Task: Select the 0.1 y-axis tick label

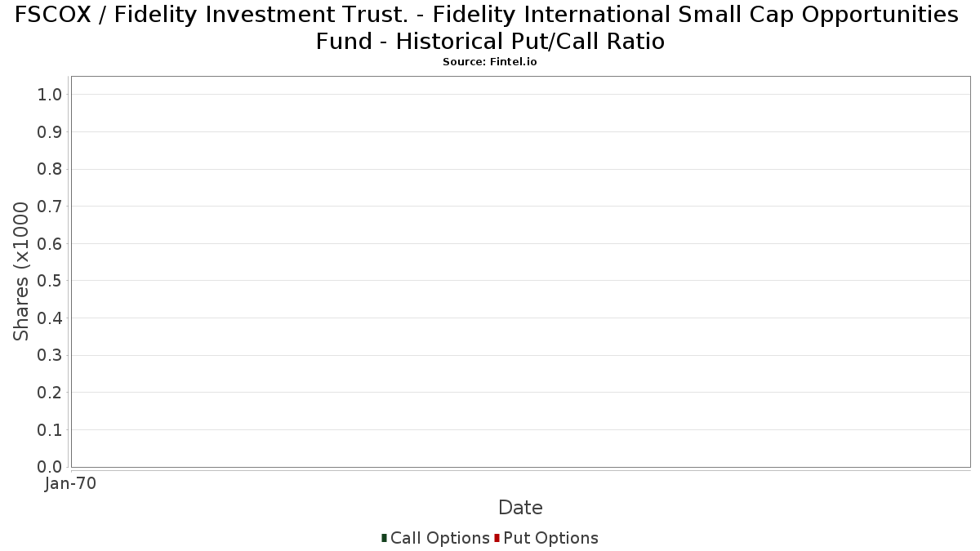Action: click(50, 429)
